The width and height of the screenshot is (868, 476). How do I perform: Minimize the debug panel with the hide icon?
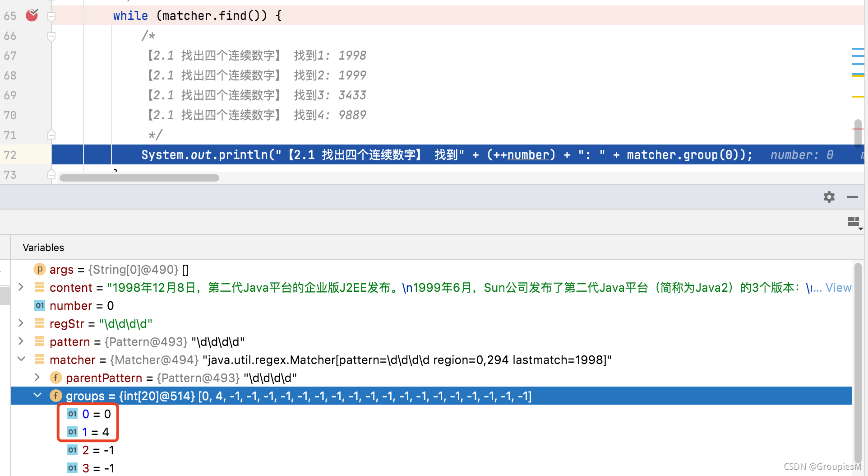click(x=853, y=197)
